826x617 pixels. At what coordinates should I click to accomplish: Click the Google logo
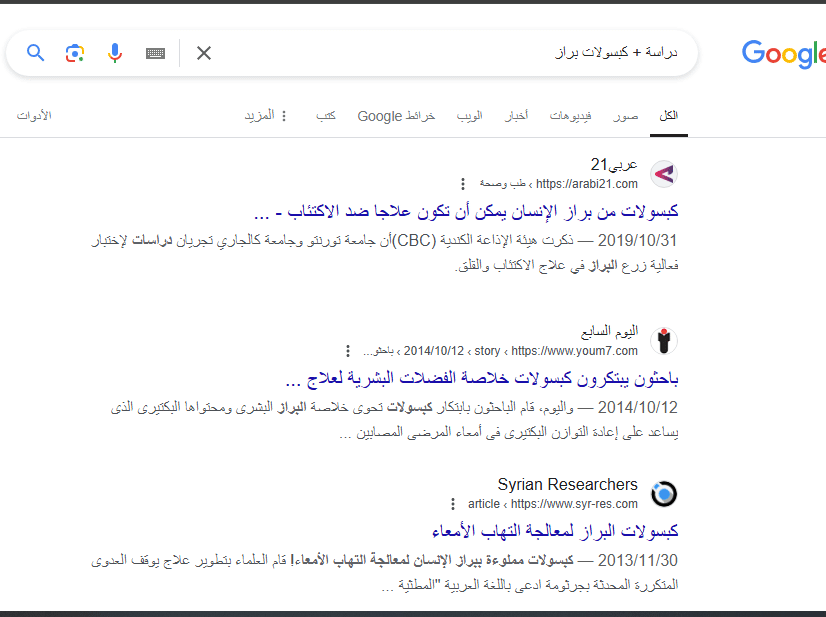click(x=784, y=55)
